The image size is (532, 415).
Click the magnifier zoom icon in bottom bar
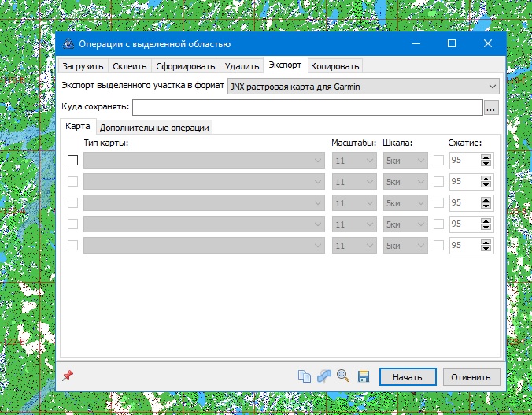(343, 376)
